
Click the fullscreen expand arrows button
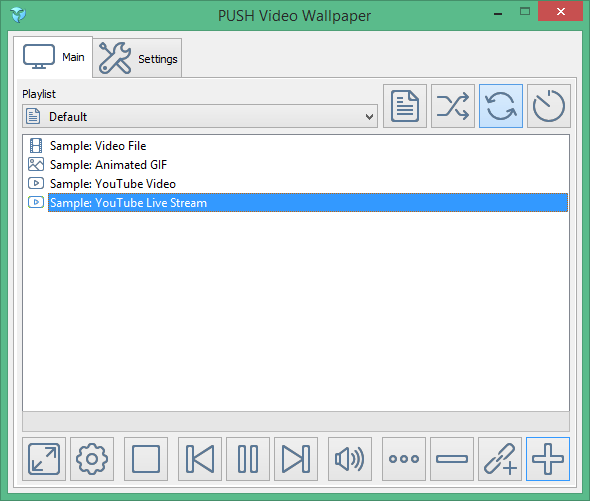coord(44,459)
